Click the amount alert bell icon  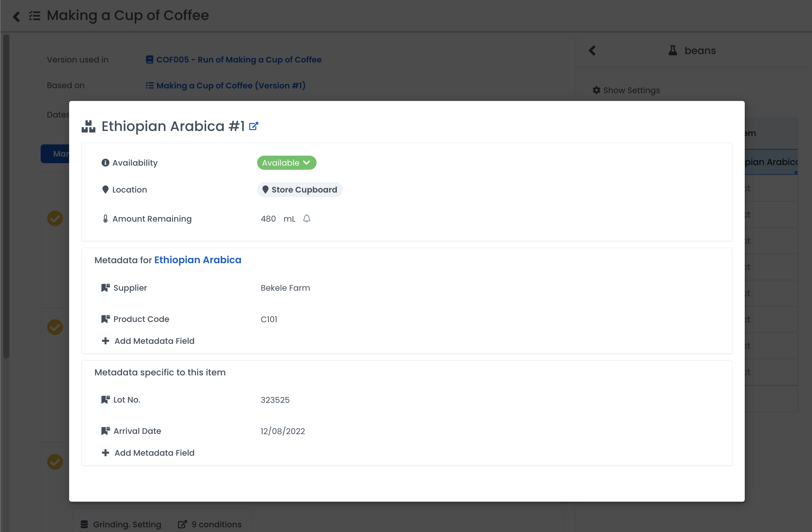[306, 218]
